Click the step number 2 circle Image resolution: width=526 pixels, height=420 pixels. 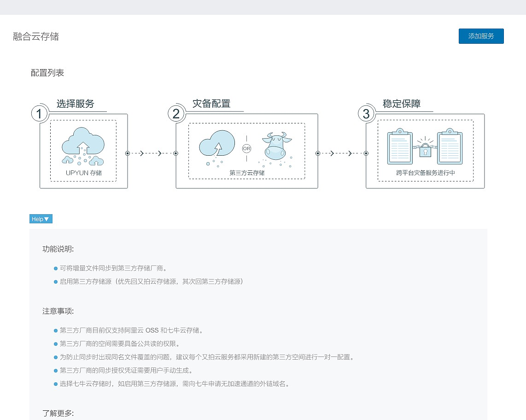176,114
